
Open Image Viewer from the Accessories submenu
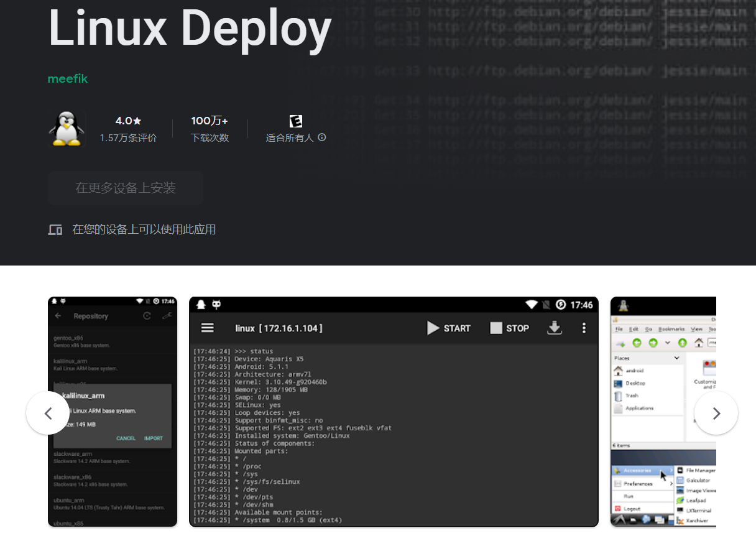(696, 491)
